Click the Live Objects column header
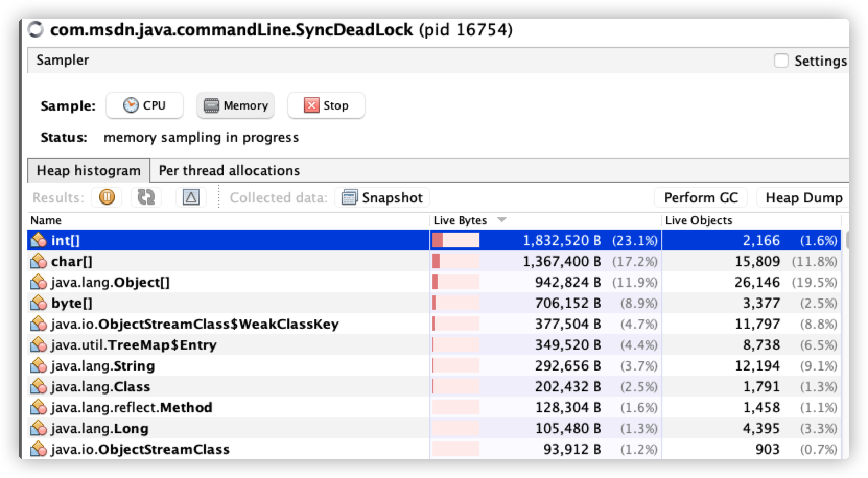 tap(699, 220)
